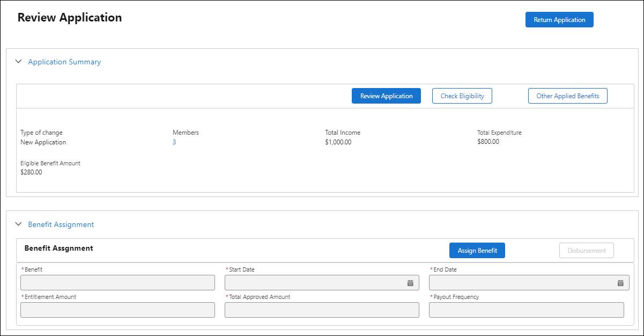Click the Review Application blue button

tap(386, 96)
